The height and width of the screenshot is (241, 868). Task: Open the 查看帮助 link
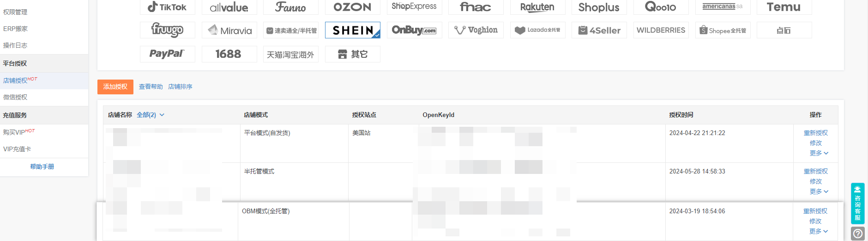pyautogui.click(x=151, y=87)
